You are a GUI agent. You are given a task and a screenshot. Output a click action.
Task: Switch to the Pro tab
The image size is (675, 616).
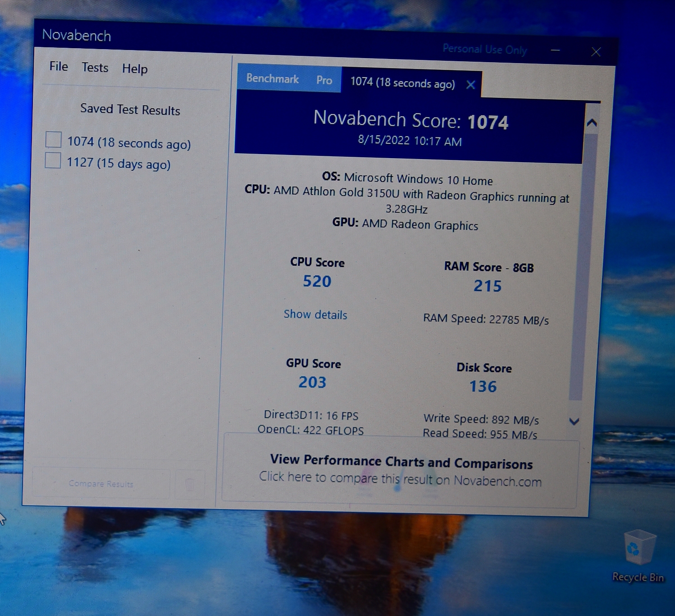(324, 80)
